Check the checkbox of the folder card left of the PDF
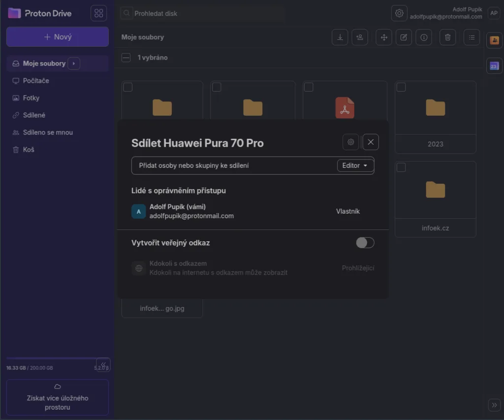The image size is (504, 420). click(217, 87)
